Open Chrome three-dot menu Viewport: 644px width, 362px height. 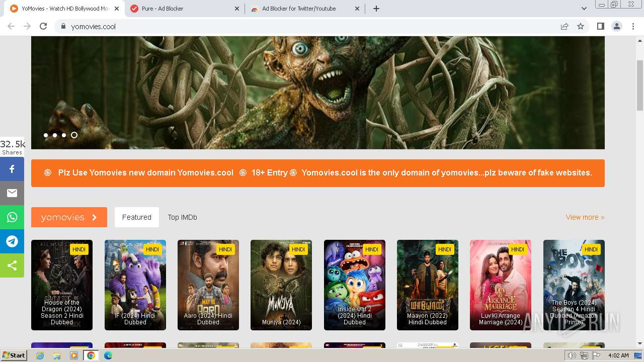pyautogui.click(x=633, y=26)
